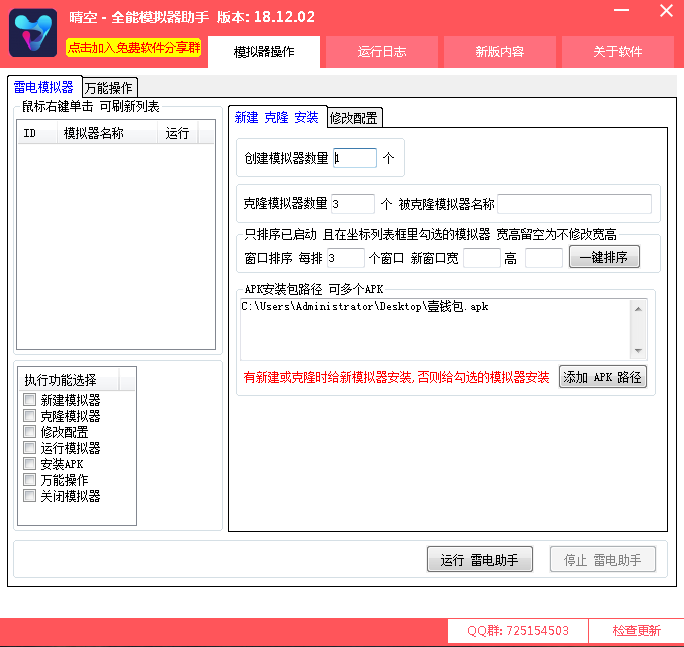Check the 运行模拟器 checkbox
Viewport: 684px width, 647px height.
tap(30, 448)
